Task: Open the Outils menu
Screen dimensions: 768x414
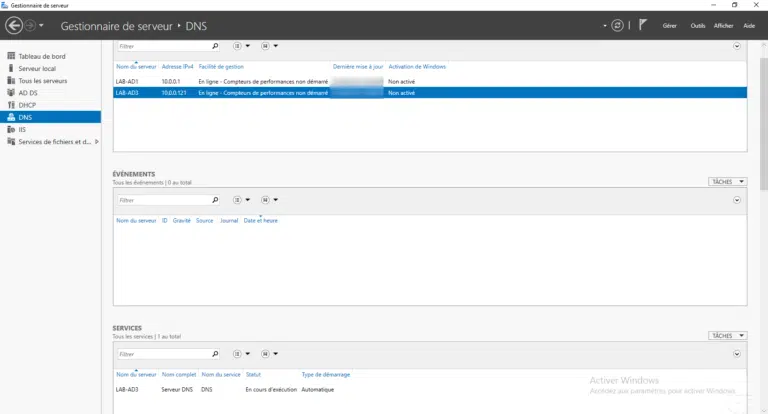Action: (x=698, y=25)
